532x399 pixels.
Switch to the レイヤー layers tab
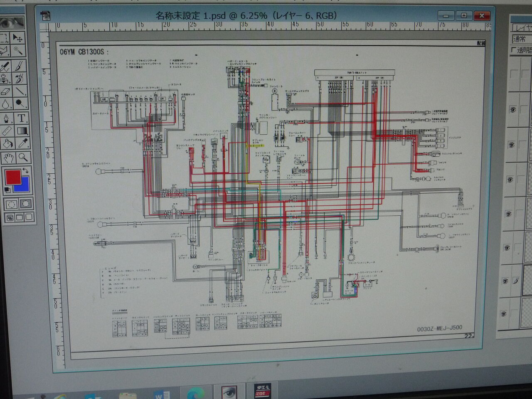tap(522, 28)
